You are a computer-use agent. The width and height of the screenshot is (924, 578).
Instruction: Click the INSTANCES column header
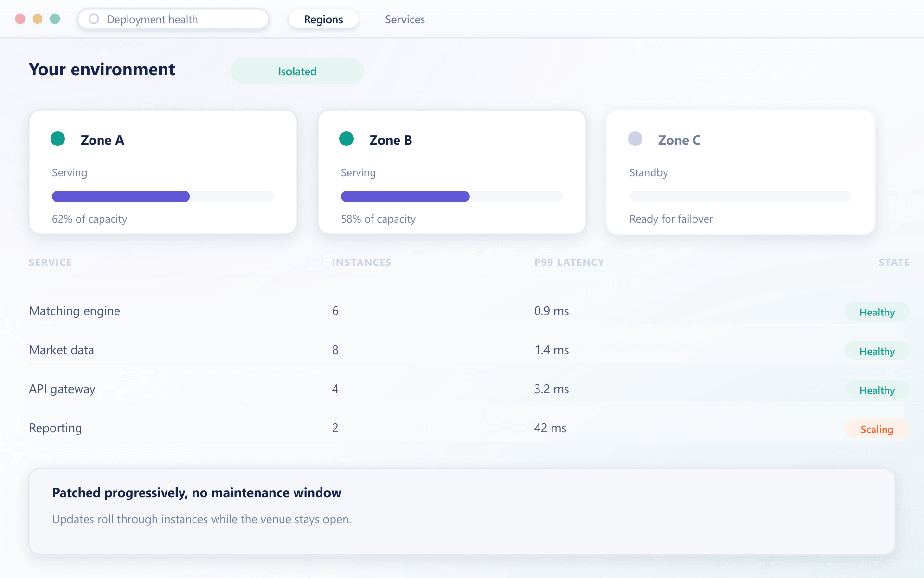point(362,263)
